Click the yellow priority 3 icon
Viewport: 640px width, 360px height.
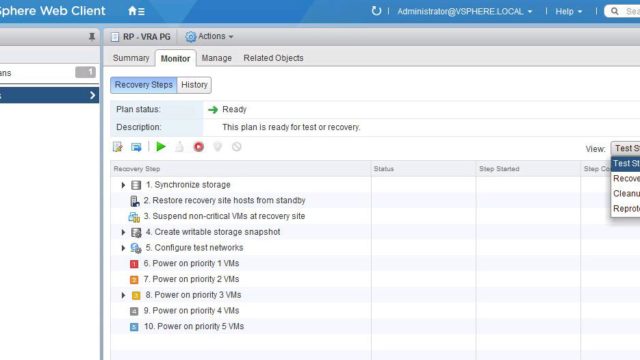(136, 296)
